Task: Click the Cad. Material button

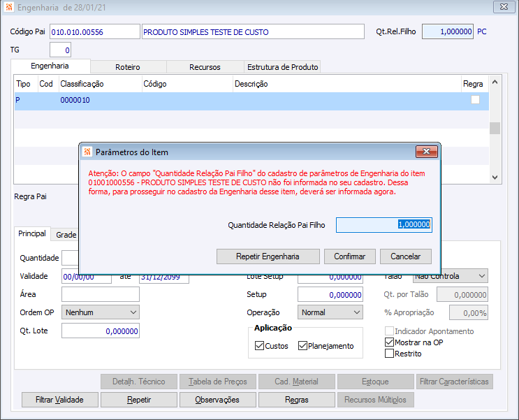Action: pos(297,382)
